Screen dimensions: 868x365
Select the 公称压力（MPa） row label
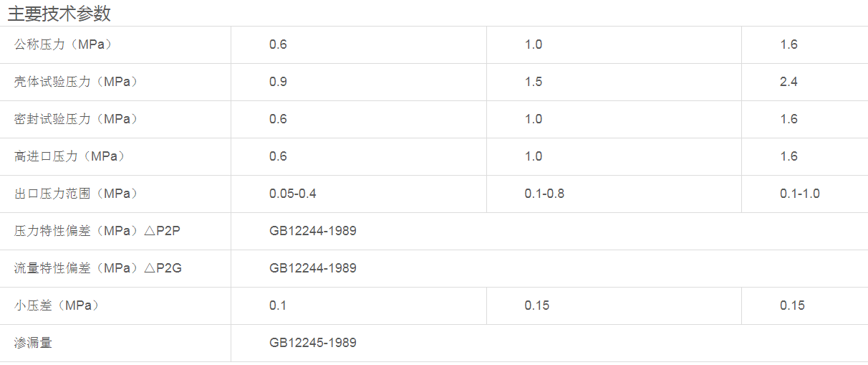(64, 44)
